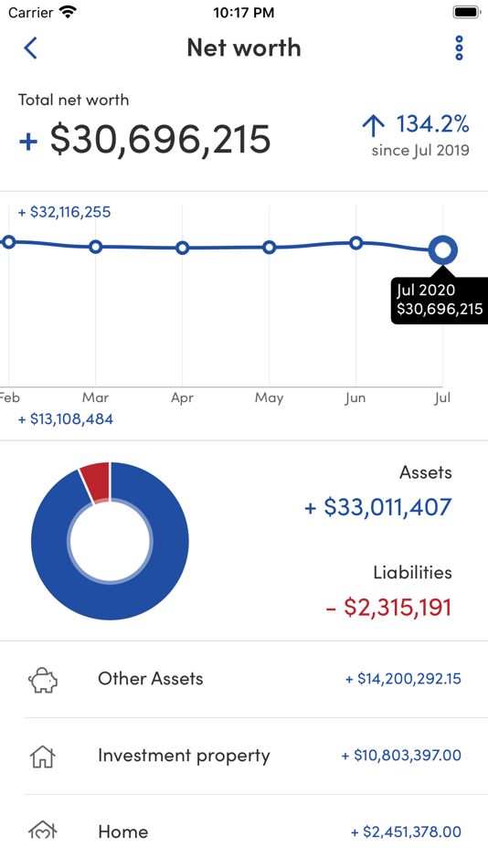This screenshot has width=488, height=868.
Task: Tap the 134.2% growth figure
Action: click(432, 124)
